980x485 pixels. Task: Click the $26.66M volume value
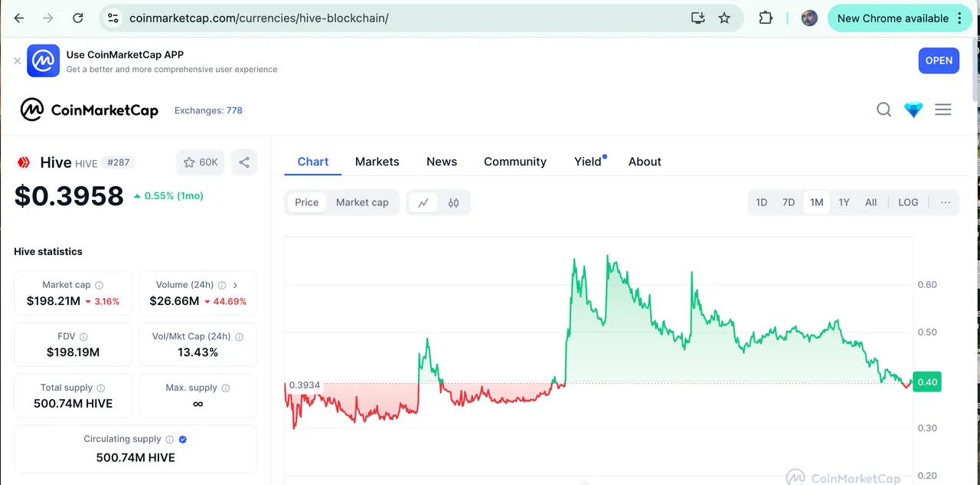pyautogui.click(x=175, y=301)
